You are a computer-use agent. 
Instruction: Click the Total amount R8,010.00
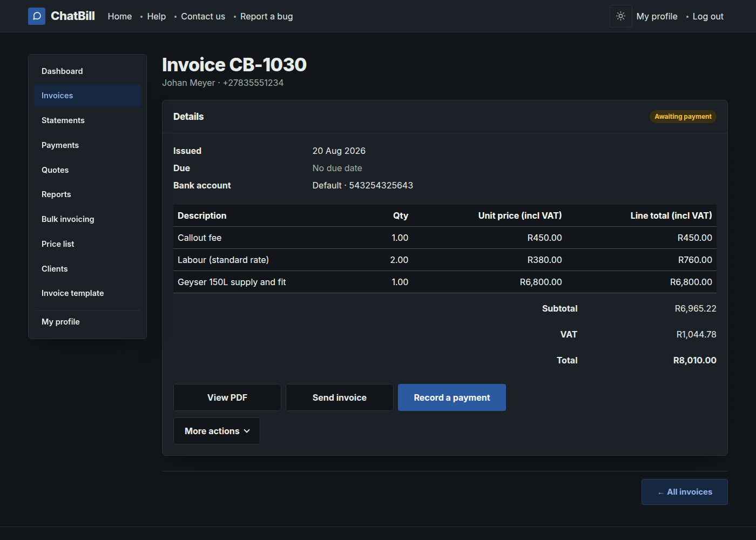[695, 360]
